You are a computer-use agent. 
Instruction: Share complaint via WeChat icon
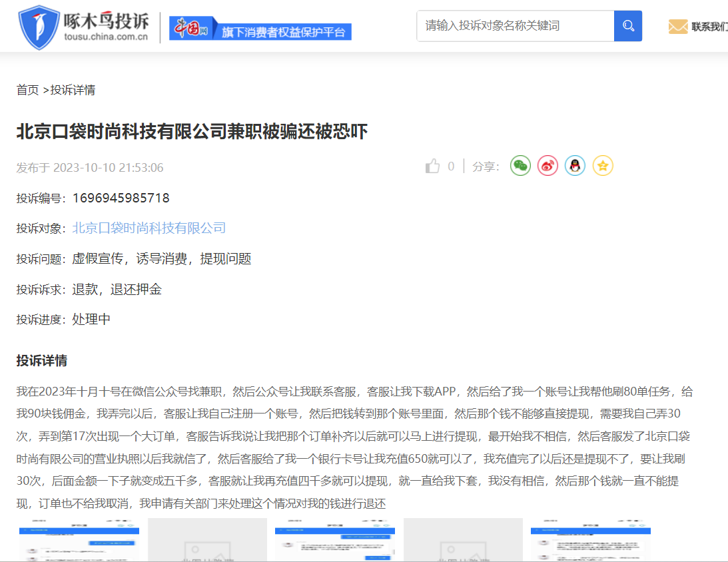click(520, 166)
